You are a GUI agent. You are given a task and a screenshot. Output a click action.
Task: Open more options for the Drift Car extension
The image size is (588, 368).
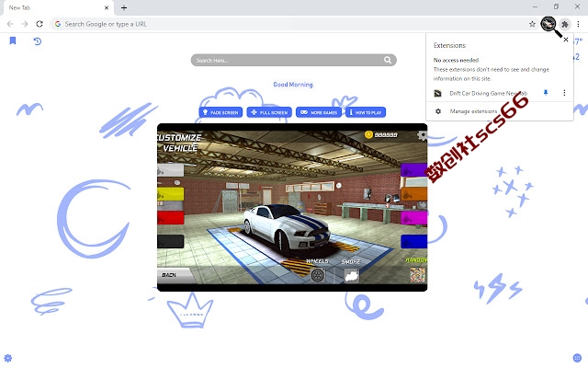tap(564, 93)
